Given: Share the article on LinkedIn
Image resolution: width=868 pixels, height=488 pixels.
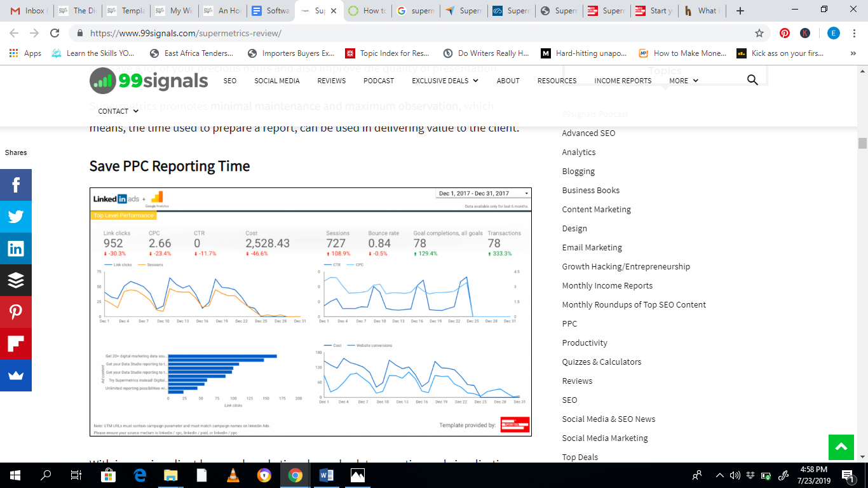Looking at the screenshot, I should coord(16,248).
